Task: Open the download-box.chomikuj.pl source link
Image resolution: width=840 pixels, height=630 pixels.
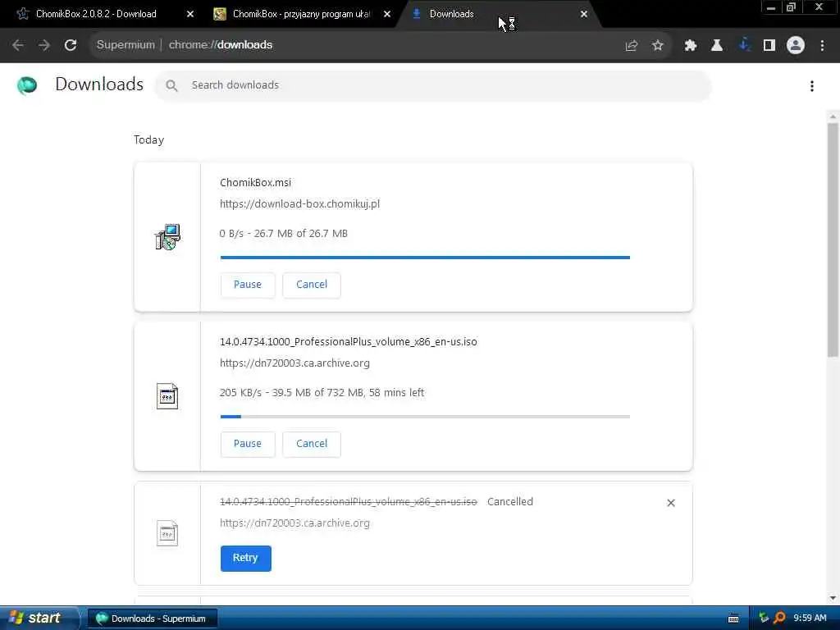Action: [299, 204]
